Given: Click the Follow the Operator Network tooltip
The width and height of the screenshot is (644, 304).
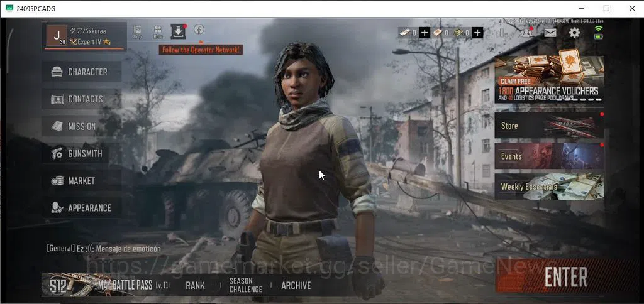Looking at the screenshot, I should tap(201, 50).
